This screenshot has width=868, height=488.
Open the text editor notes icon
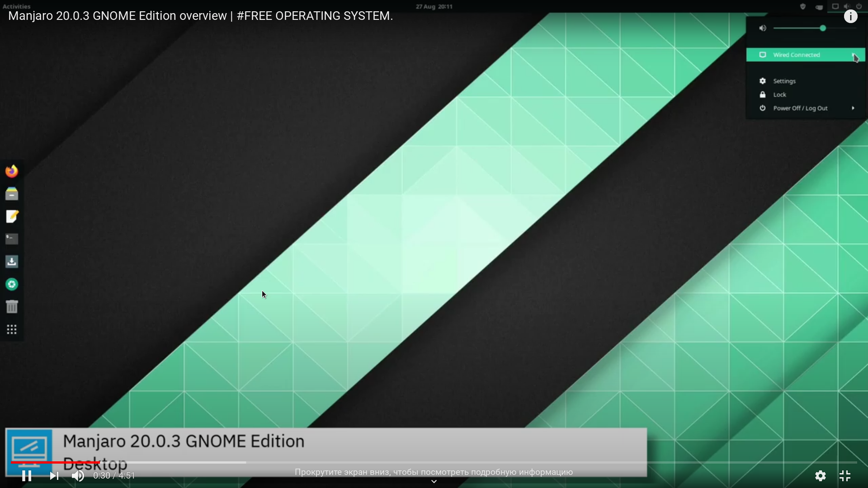click(x=12, y=216)
